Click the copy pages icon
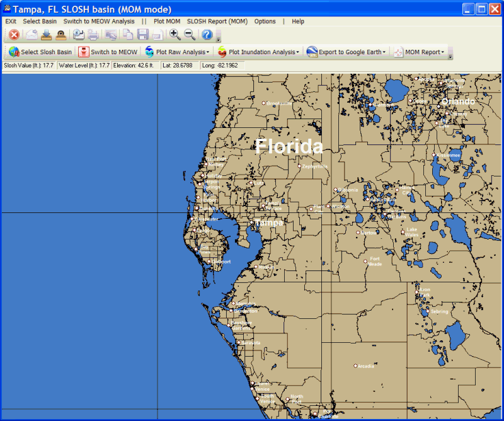 (128, 35)
